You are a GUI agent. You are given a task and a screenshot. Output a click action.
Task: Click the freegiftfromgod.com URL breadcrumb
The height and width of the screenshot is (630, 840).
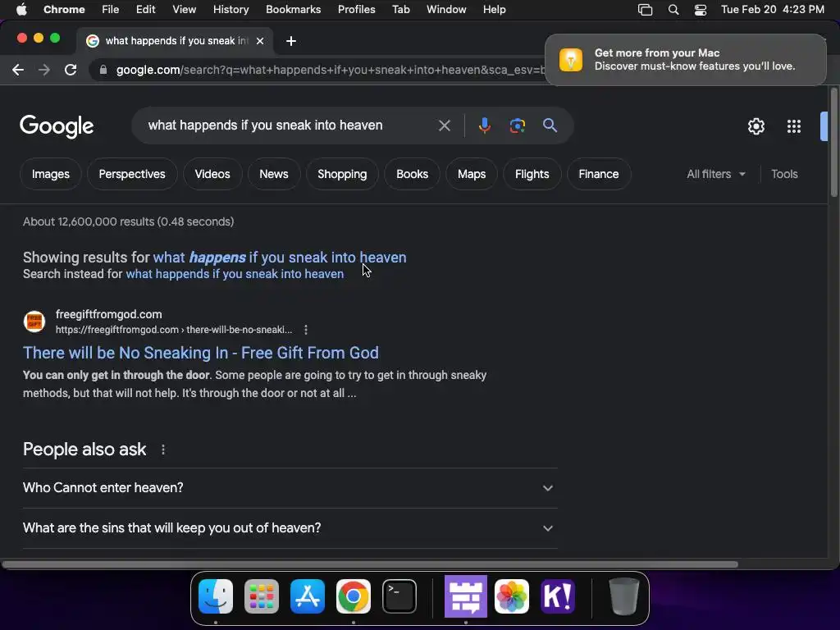(x=174, y=330)
